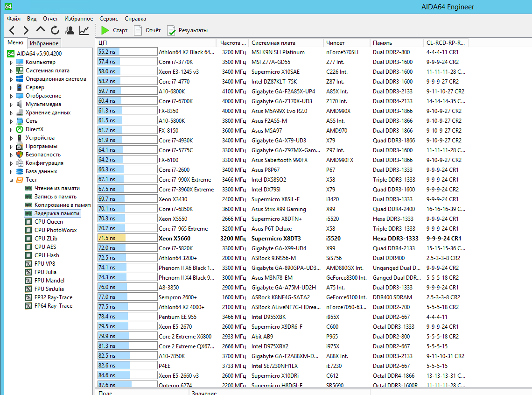Start the benchmark with green play icon
This screenshot has width=532, height=395.
[x=105, y=30]
